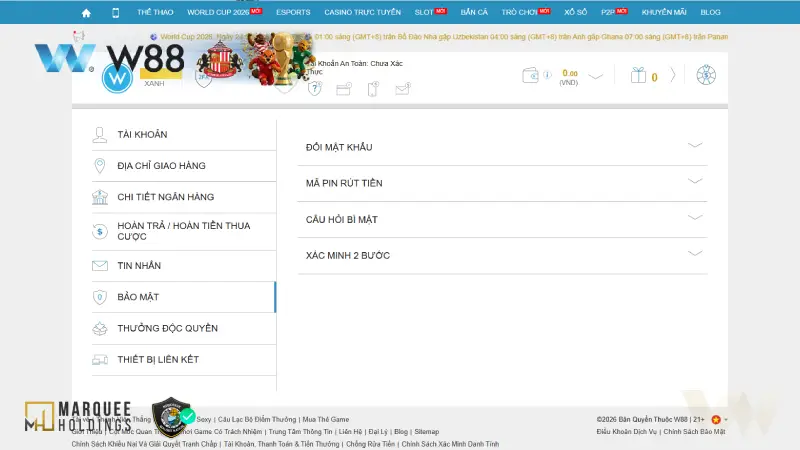Click the linked devices icon
The image size is (800, 450).
point(100,360)
